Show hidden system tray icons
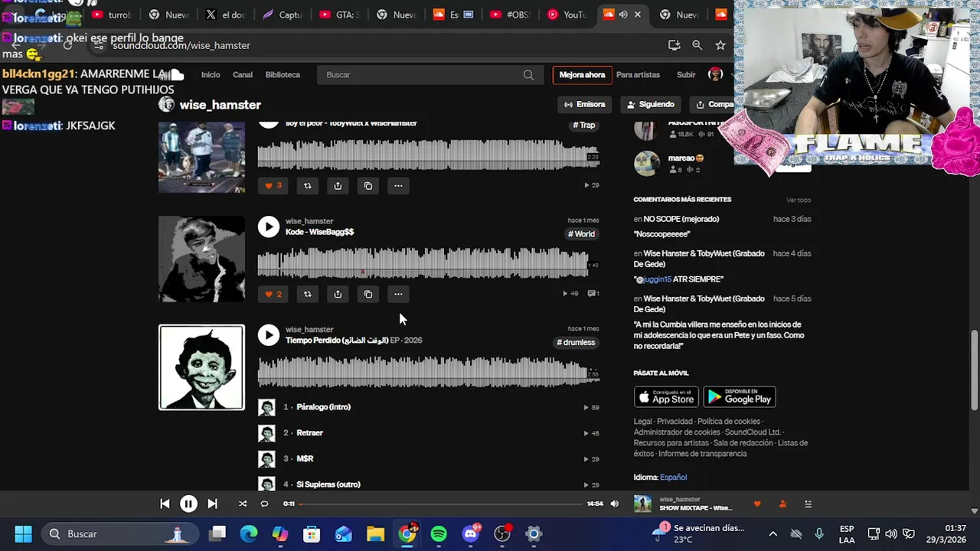 click(x=773, y=533)
